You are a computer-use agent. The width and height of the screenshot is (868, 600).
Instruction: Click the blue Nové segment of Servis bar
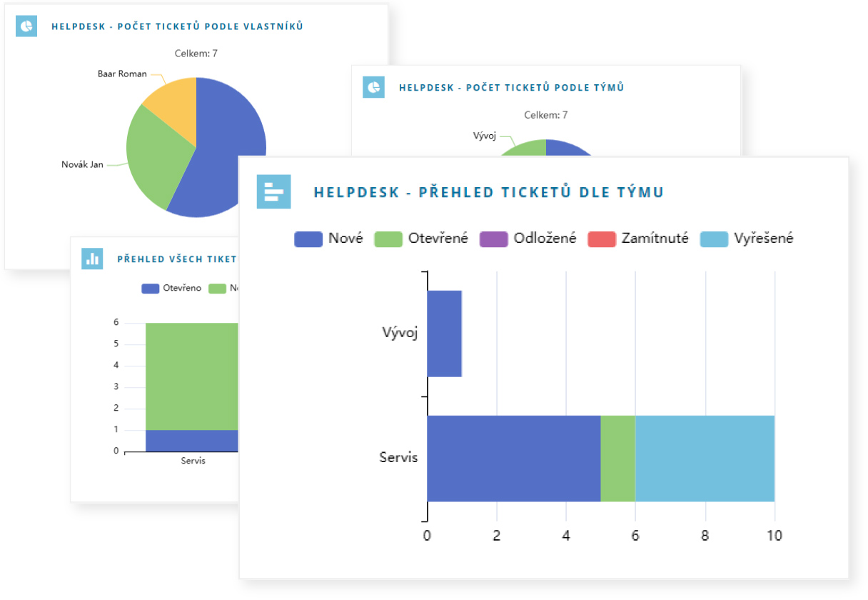pos(513,458)
